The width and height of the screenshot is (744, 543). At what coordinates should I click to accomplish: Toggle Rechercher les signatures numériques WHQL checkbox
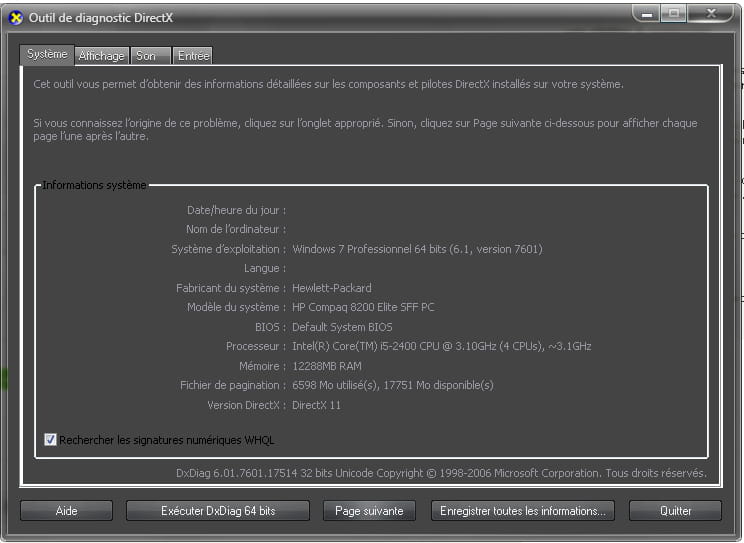click(50, 440)
